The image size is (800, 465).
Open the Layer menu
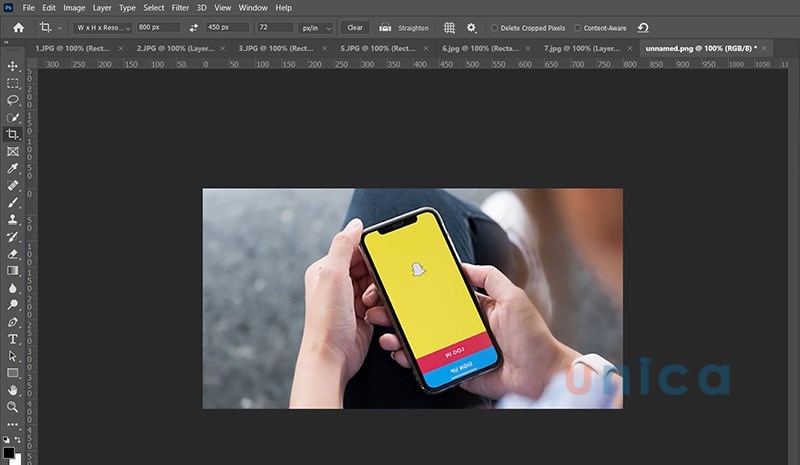click(102, 8)
